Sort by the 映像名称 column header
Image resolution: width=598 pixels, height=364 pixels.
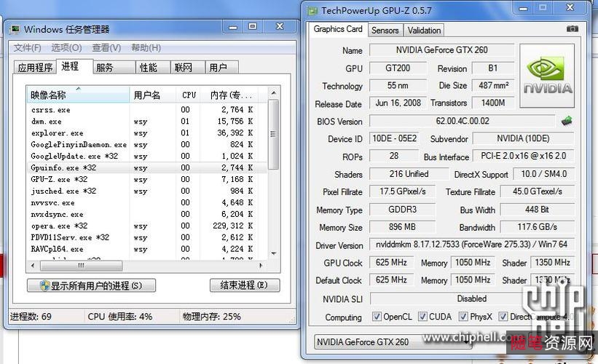click(78, 95)
